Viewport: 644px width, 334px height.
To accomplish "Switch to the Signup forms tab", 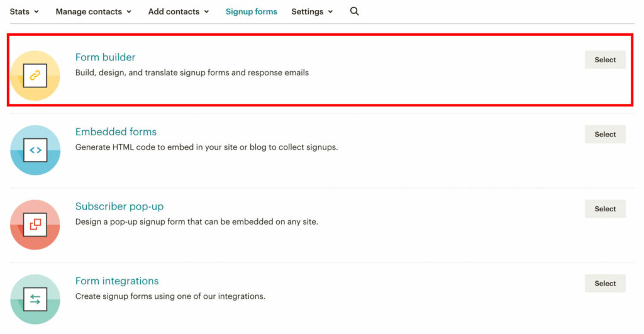I will tap(252, 11).
